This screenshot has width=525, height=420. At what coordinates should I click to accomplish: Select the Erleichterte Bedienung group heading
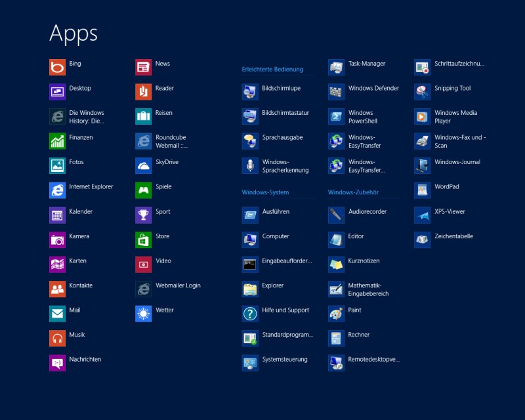tap(272, 70)
